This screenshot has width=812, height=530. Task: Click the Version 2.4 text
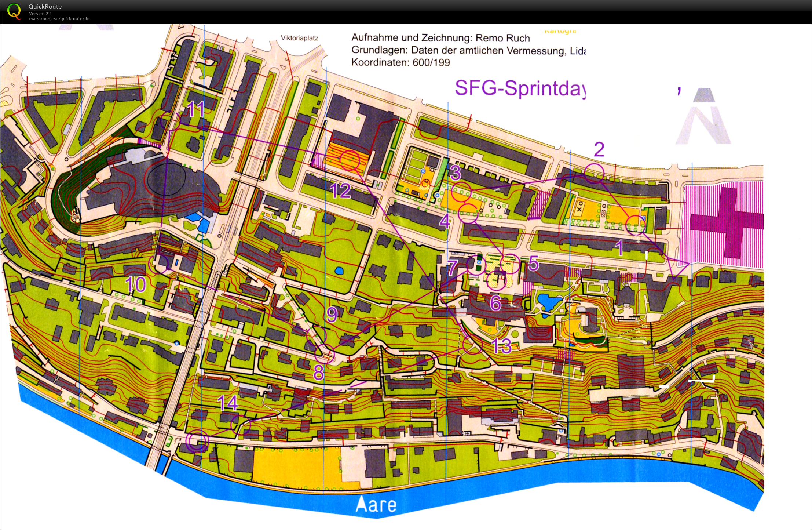(41, 14)
